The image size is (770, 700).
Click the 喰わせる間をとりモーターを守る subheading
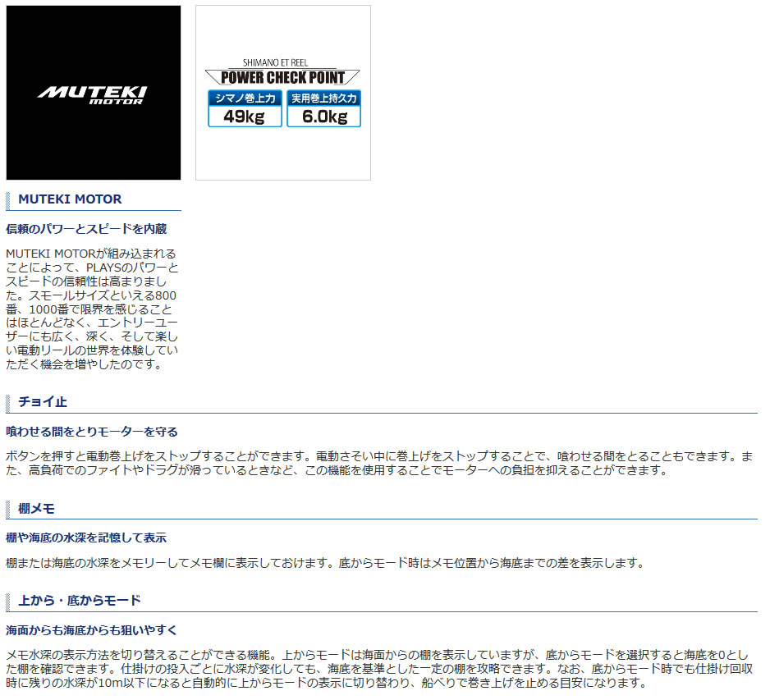click(92, 431)
